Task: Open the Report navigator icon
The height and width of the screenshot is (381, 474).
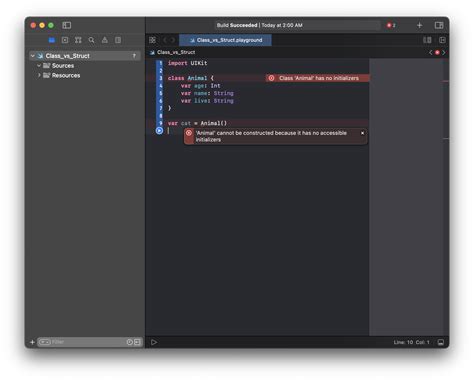Action: click(118, 40)
